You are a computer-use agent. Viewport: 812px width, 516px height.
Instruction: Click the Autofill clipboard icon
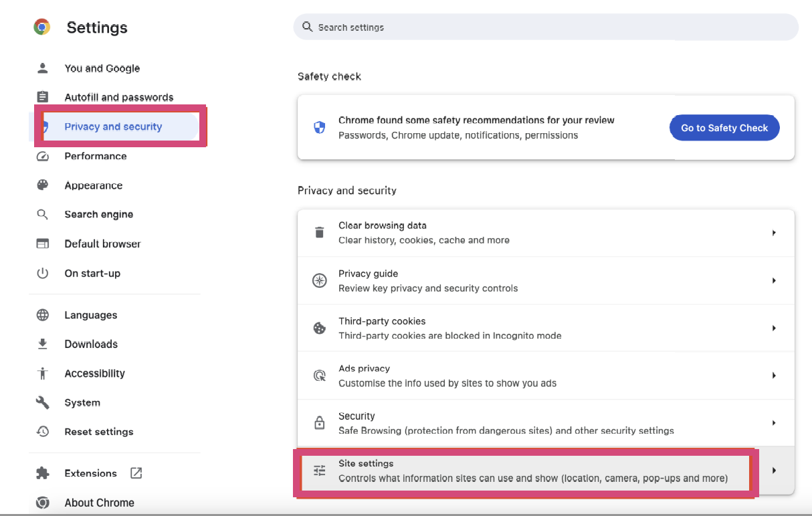click(43, 97)
